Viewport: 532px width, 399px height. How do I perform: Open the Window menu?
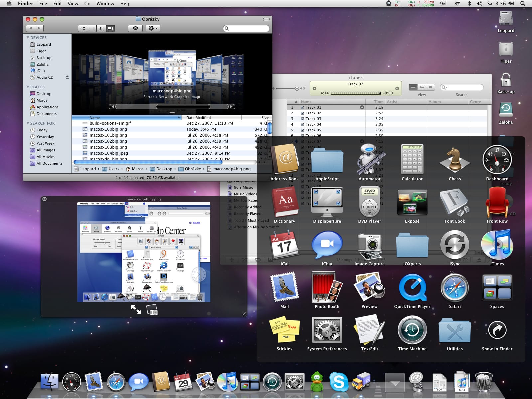coord(105,4)
